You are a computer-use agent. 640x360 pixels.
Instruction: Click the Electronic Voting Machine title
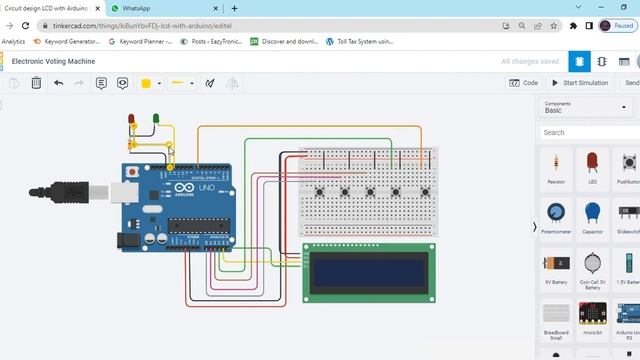tap(53, 61)
